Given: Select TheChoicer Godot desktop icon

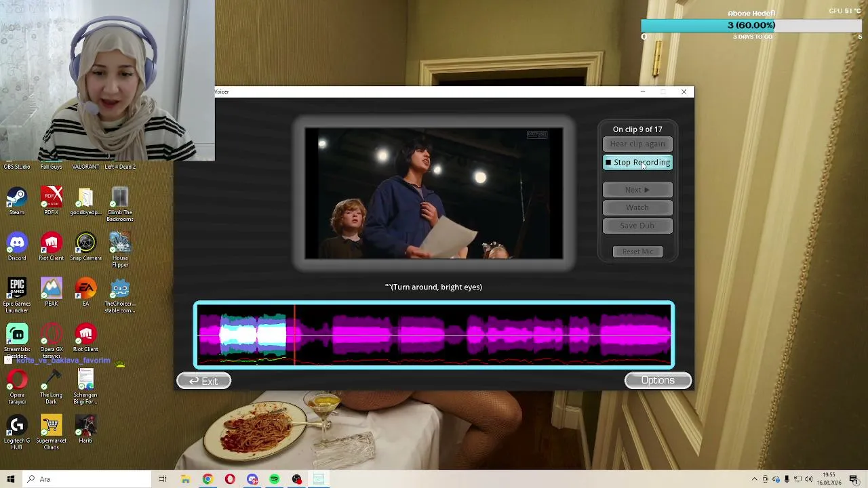Looking at the screenshot, I should tap(120, 296).
